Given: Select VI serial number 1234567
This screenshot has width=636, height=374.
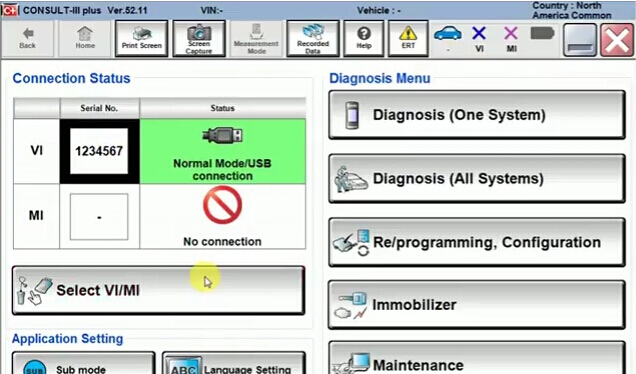Looking at the screenshot, I should pos(99,151).
